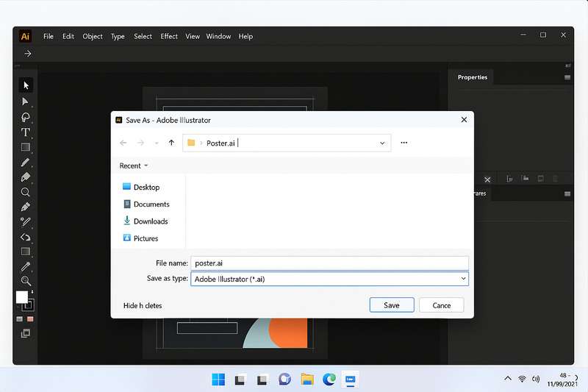The width and height of the screenshot is (588, 392).
Task: Click Wi-Fi icon in system tray
Action: (x=522, y=379)
